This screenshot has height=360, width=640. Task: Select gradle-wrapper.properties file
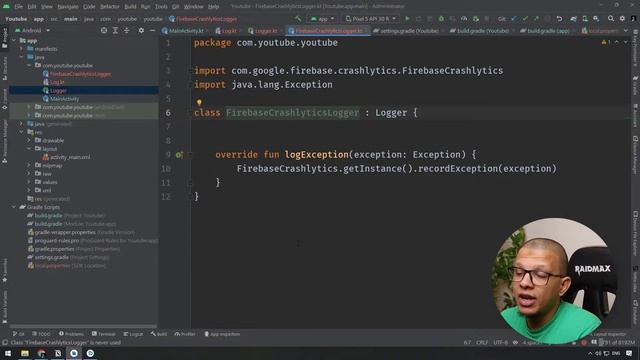point(65,232)
